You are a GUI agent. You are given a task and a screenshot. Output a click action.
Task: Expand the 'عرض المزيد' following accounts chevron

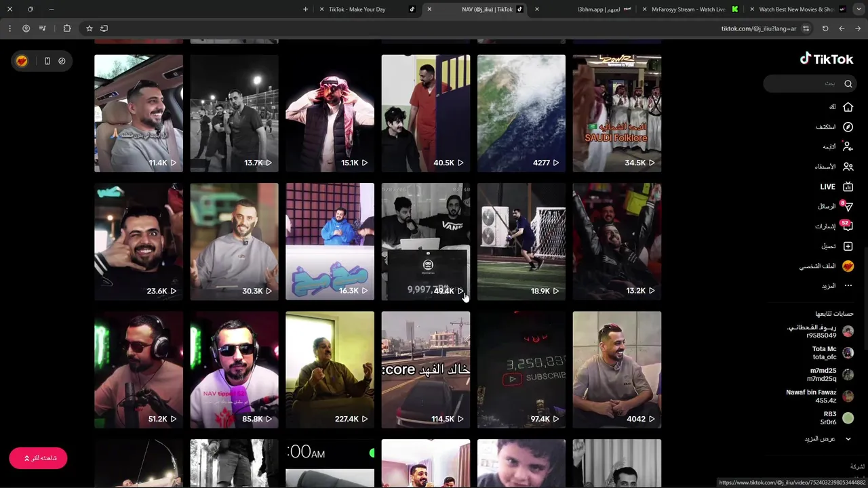[848, 439]
